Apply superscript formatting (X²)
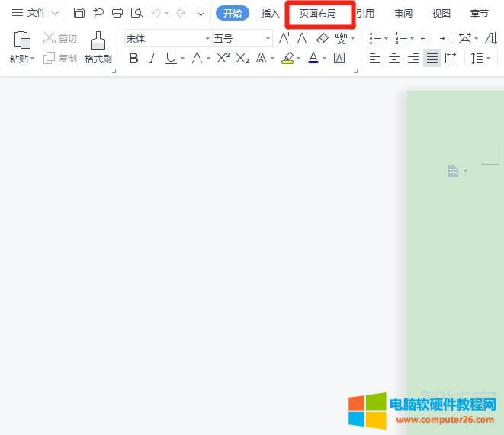The width and height of the screenshot is (504, 435). 223,58
